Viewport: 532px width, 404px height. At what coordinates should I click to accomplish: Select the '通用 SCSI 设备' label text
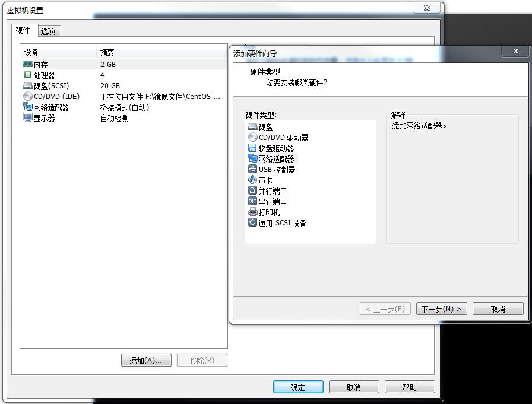282,223
